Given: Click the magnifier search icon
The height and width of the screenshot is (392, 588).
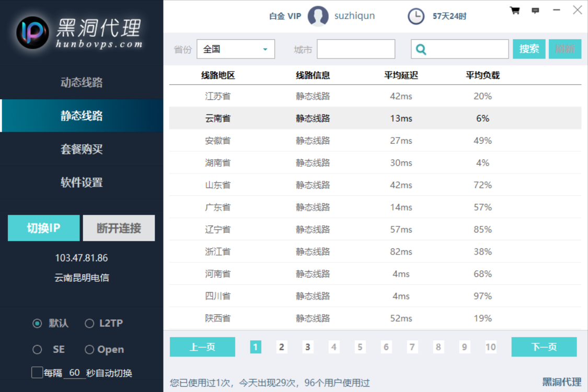Looking at the screenshot, I should tap(421, 49).
